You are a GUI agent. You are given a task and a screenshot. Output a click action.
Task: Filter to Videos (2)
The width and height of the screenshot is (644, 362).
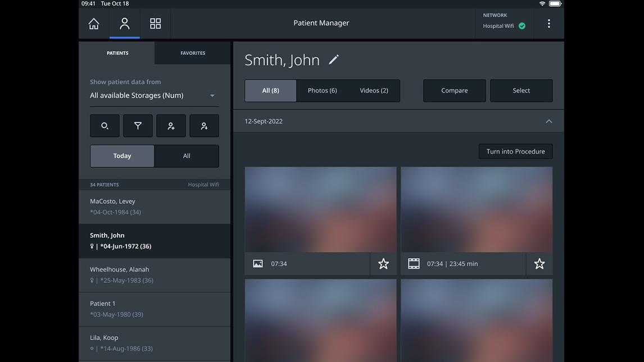pyautogui.click(x=374, y=90)
